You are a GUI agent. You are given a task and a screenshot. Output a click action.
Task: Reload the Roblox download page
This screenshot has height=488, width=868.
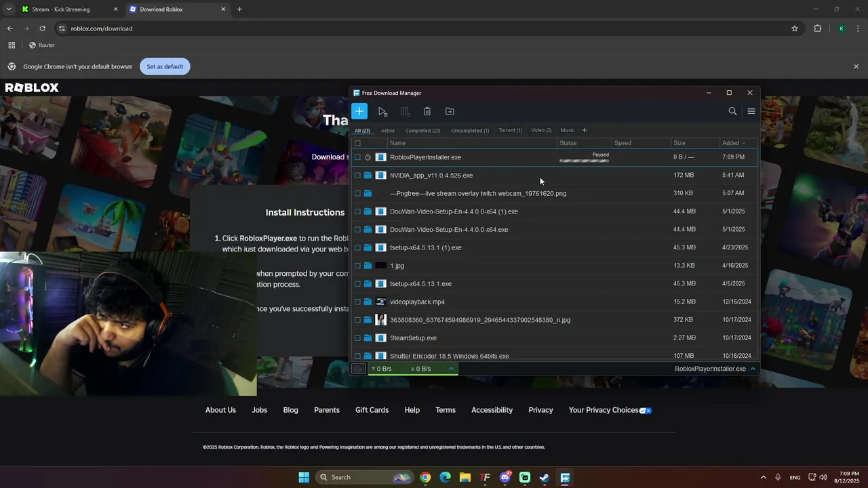(x=42, y=28)
